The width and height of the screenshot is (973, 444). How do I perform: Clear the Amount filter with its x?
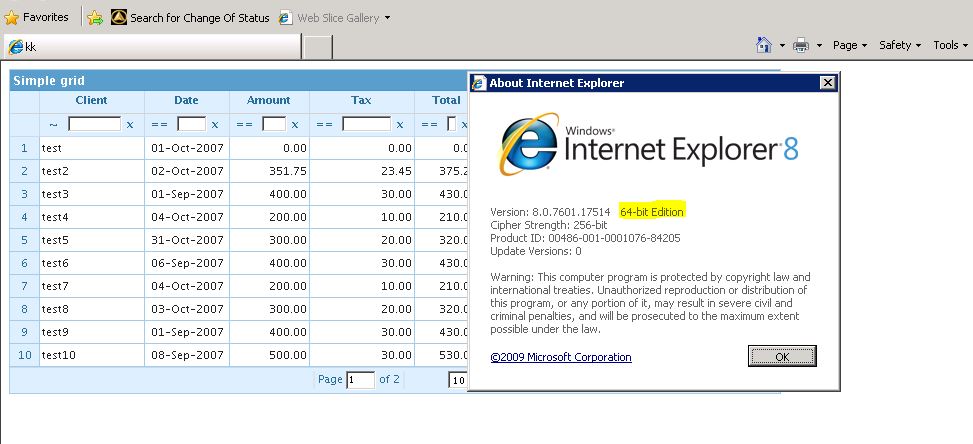pos(295,125)
